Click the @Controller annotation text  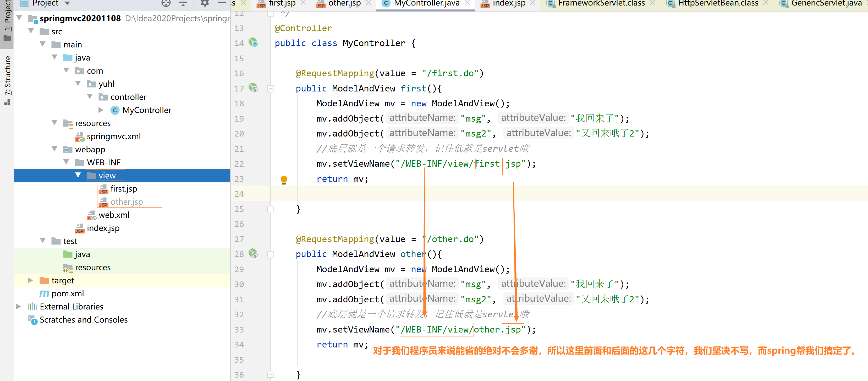coord(303,28)
